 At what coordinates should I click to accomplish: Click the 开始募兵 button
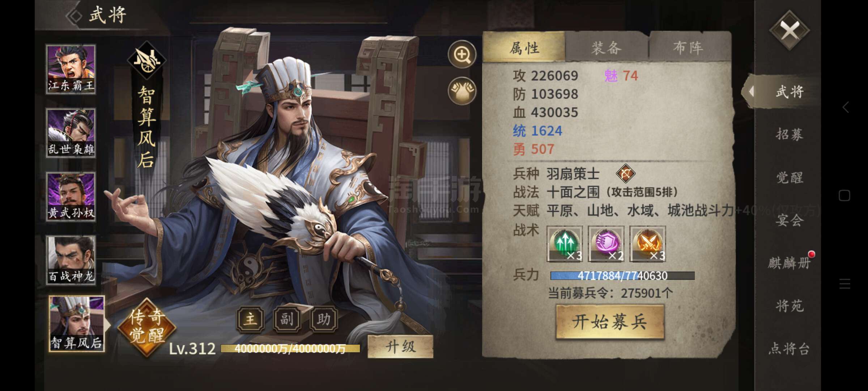coord(610,322)
